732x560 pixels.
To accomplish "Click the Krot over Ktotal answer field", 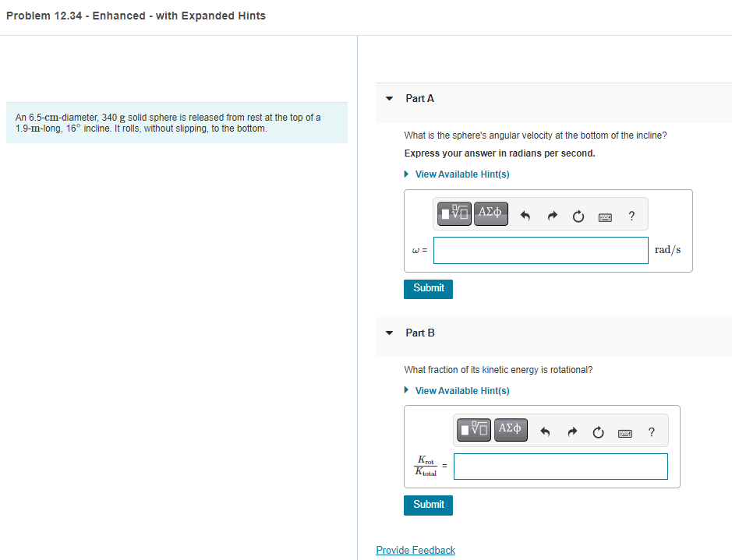I will (x=560, y=467).
